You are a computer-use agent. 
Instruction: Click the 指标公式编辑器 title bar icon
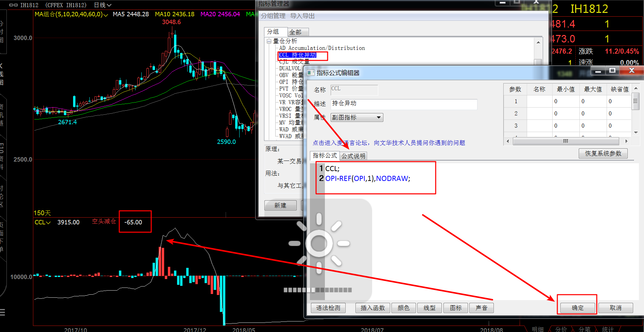point(311,73)
